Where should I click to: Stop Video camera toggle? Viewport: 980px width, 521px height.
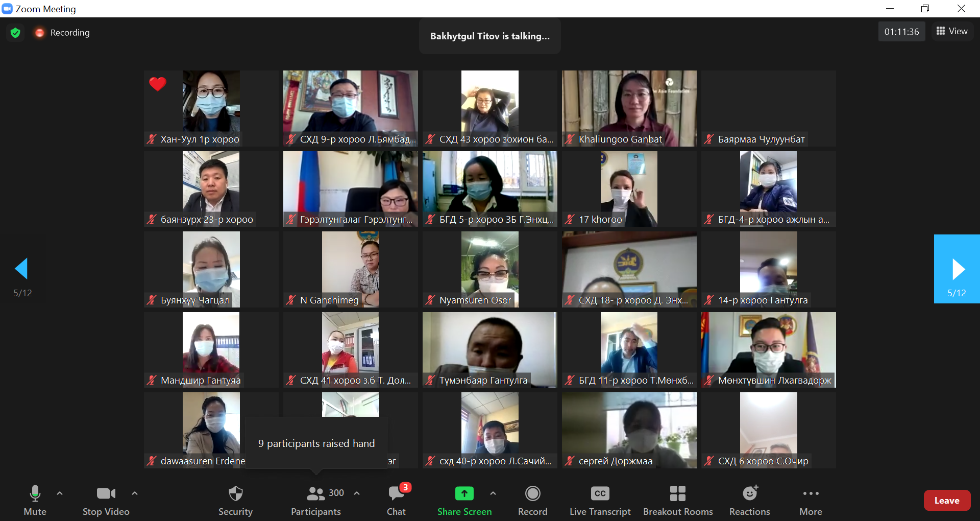coord(106,500)
